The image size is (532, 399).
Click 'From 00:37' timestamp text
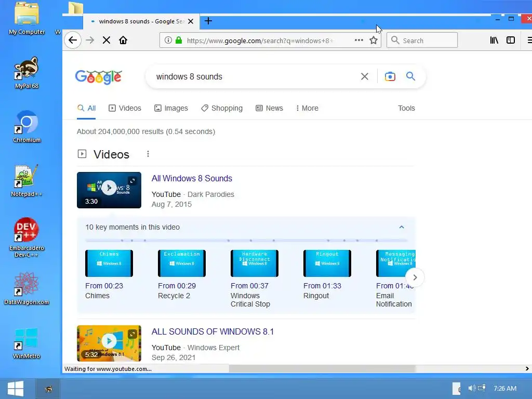(x=250, y=286)
